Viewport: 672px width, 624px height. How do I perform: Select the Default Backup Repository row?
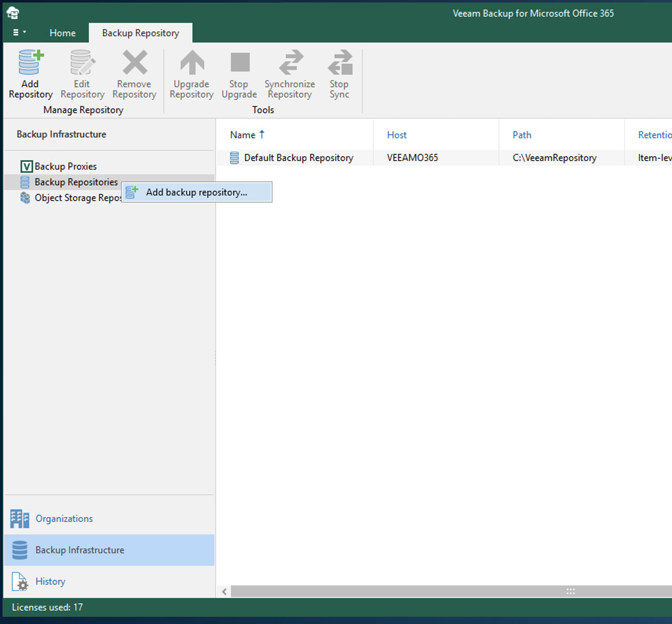(x=444, y=158)
